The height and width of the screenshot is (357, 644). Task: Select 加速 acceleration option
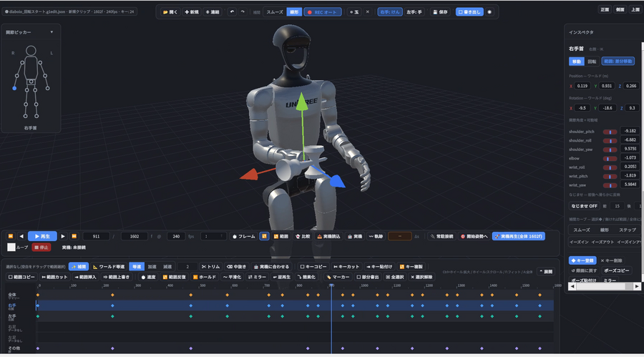(152, 267)
